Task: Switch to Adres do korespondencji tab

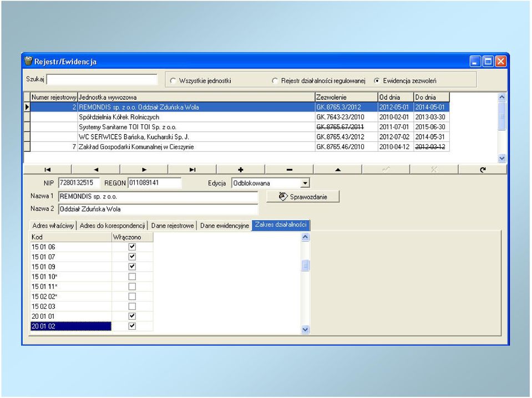Action: coord(112,226)
